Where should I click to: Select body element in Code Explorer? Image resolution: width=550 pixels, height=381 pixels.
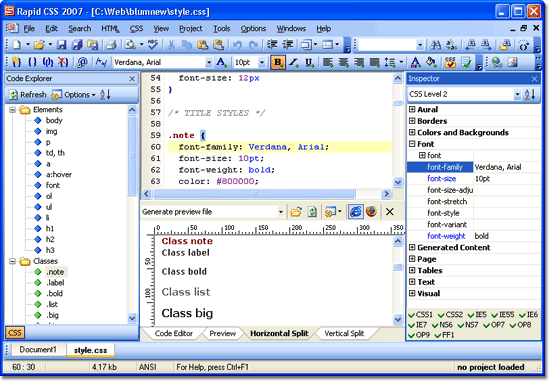pos(54,121)
